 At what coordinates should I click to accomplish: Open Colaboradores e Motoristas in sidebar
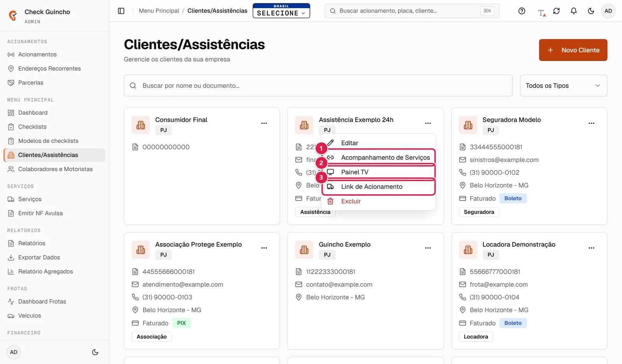54,169
